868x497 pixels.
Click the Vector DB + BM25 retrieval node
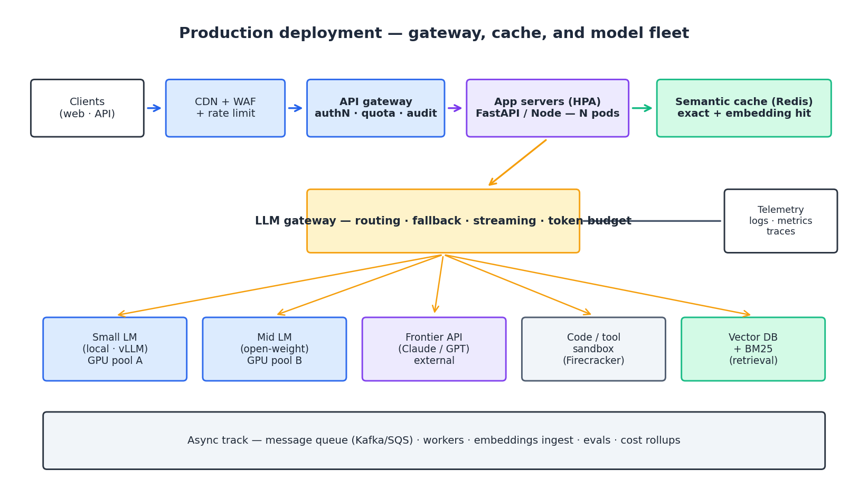pos(753,349)
